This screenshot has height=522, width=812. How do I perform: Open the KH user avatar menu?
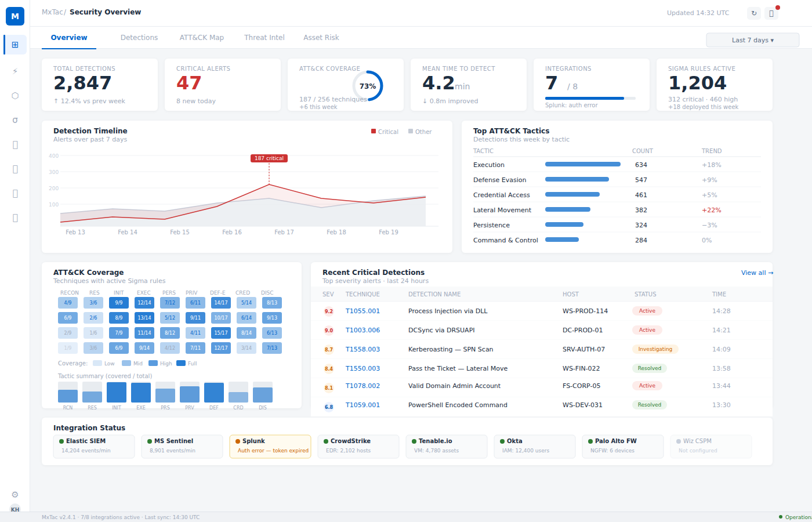15,510
